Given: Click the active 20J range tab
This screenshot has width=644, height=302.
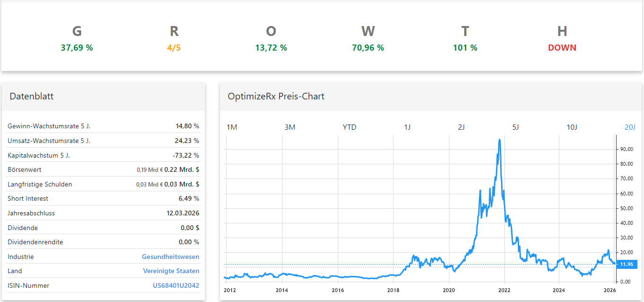Looking at the screenshot, I should 630,127.
